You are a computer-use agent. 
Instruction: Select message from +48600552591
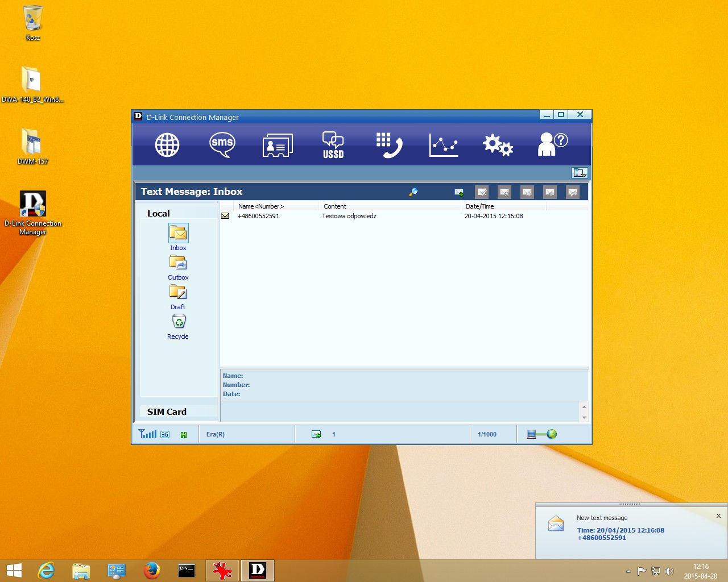pyautogui.click(x=258, y=216)
